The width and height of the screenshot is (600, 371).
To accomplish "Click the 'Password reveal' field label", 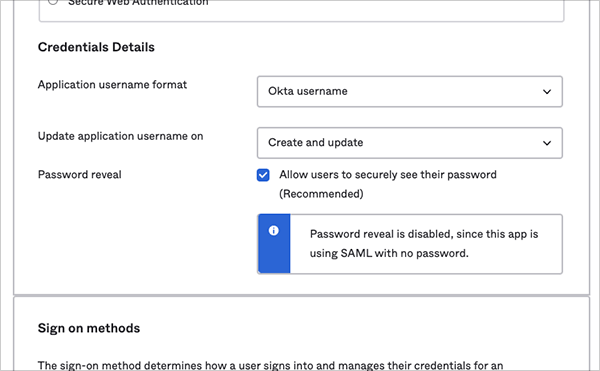I will coord(79,175).
